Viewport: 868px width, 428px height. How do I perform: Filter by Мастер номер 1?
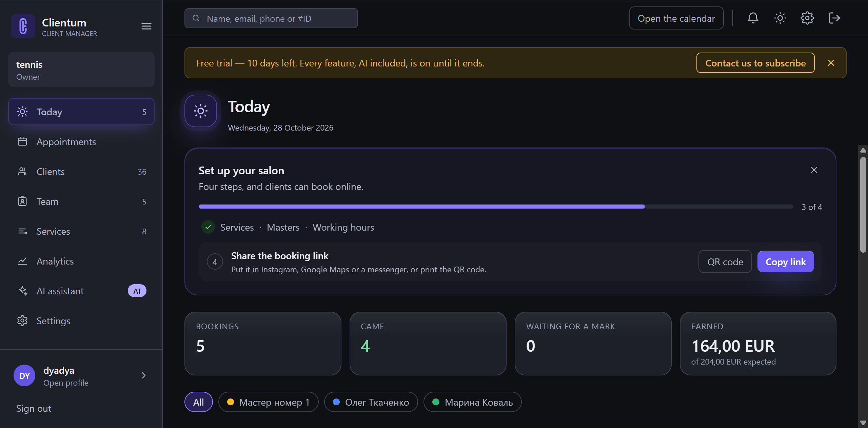tap(268, 402)
